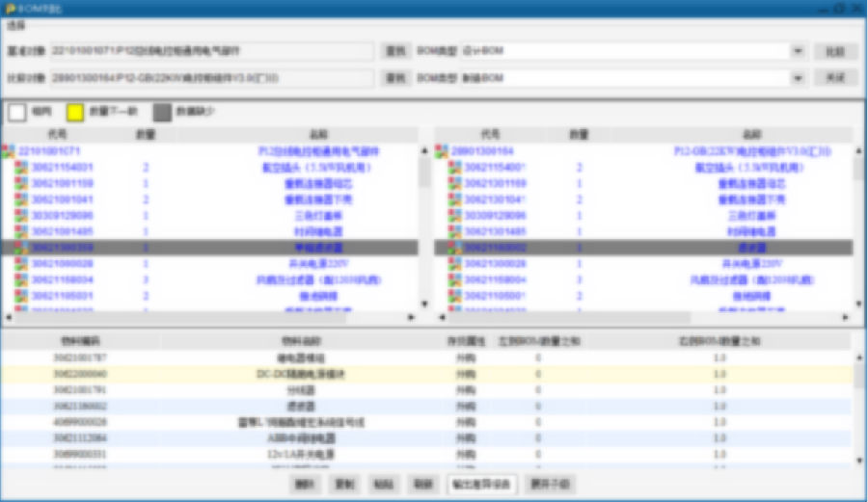The width and height of the screenshot is (868, 502).
Task: Click icon of row 30621001485 in left tree
Action: [21, 231]
